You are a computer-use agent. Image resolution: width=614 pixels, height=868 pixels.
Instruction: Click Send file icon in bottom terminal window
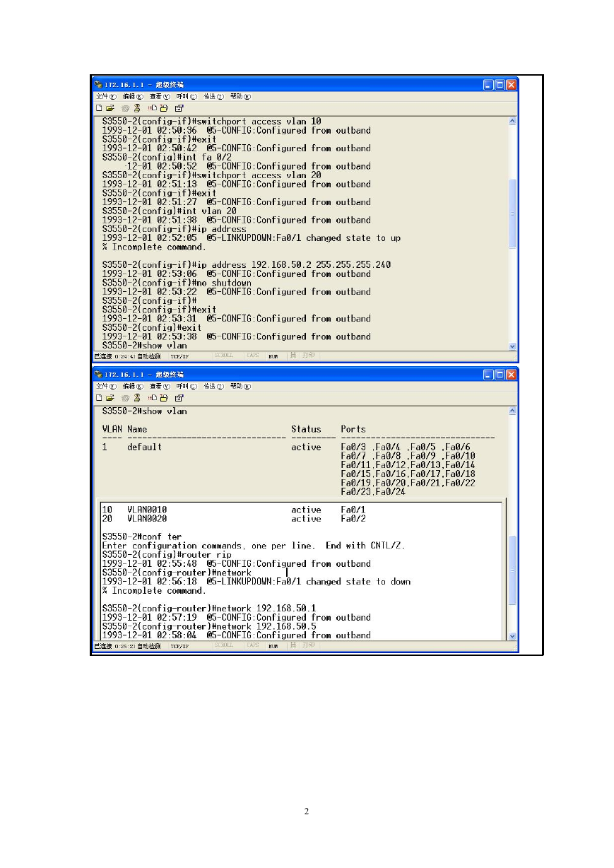tap(151, 398)
